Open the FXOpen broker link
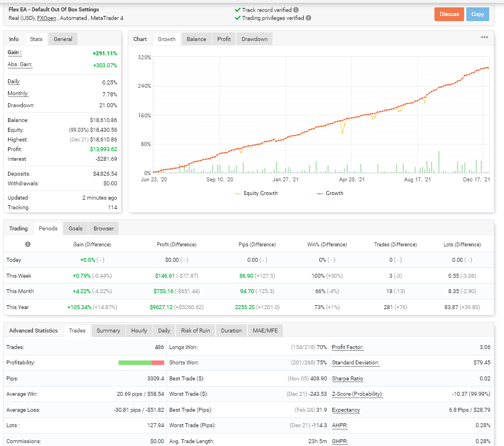Screen dimensions: 504x446 pos(46,18)
